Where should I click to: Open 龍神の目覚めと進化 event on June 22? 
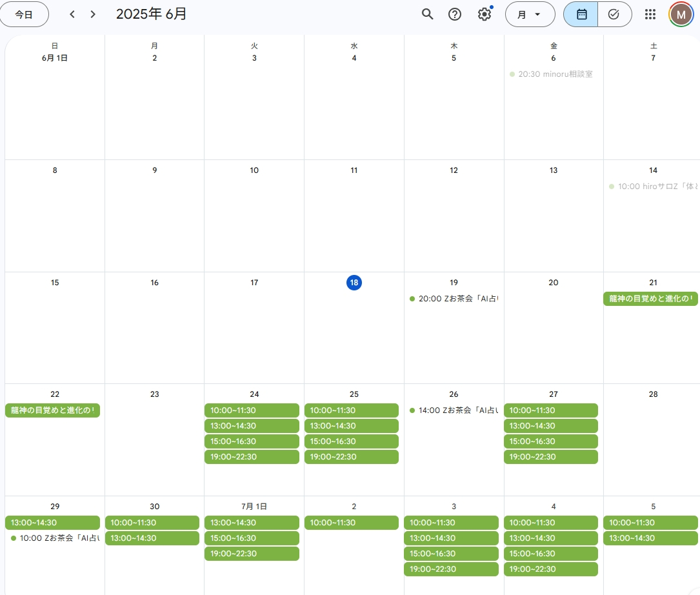(x=52, y=410)
